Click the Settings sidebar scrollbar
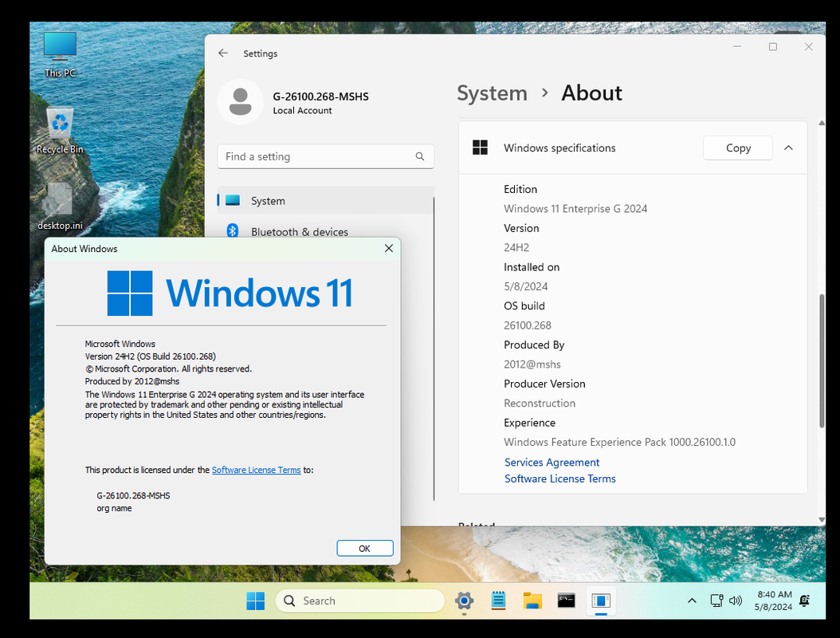This screenshot has height=638, width=840. coord(434,349)
